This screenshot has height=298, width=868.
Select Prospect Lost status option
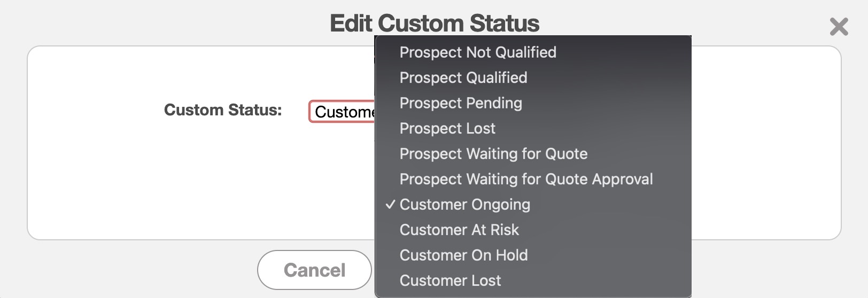click(447, 129)
